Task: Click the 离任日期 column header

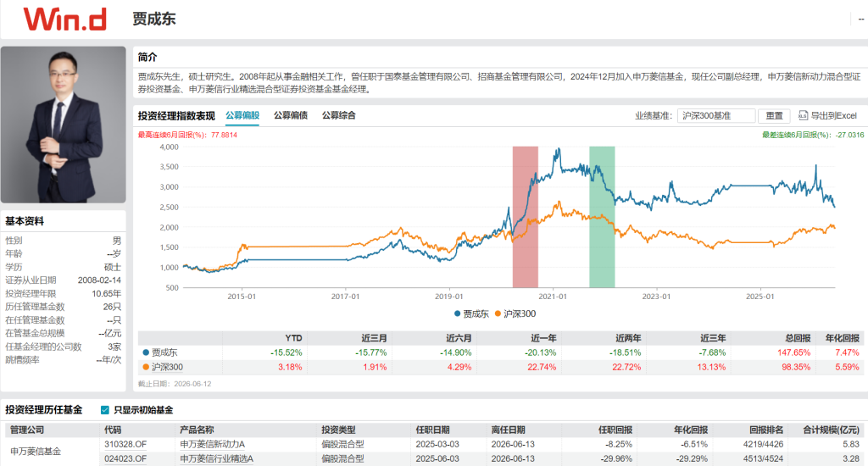Action: click(x=508, y=430)
